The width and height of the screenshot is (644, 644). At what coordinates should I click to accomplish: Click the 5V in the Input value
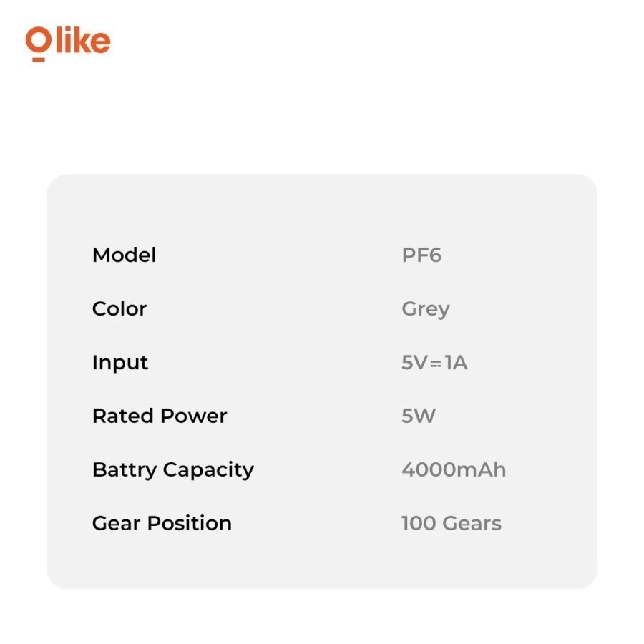(x=414, y=363)
